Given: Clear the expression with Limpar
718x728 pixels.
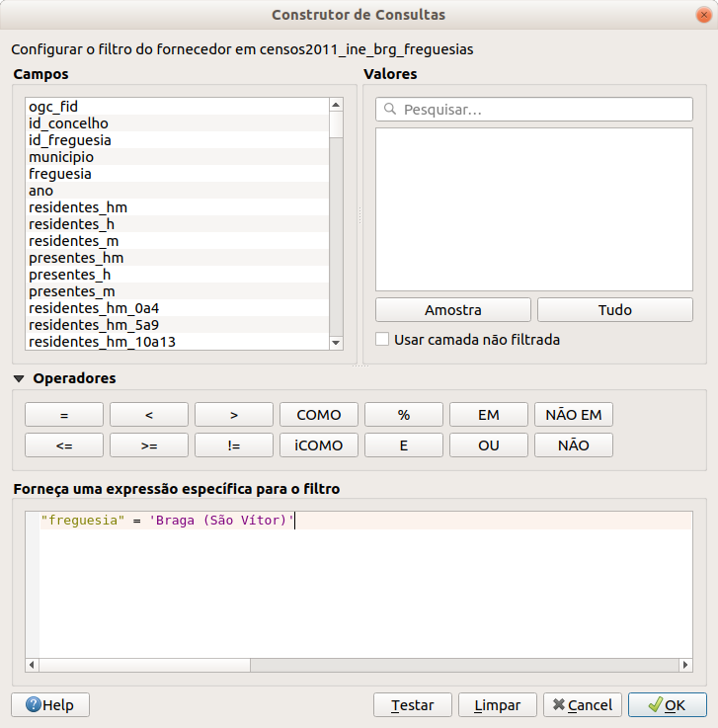Looking at the screenshot, I should coord(498,705).
